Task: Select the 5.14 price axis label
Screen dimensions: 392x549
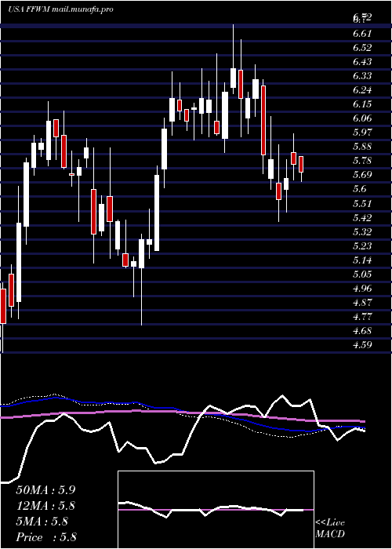Action: [x=362, y=260]
